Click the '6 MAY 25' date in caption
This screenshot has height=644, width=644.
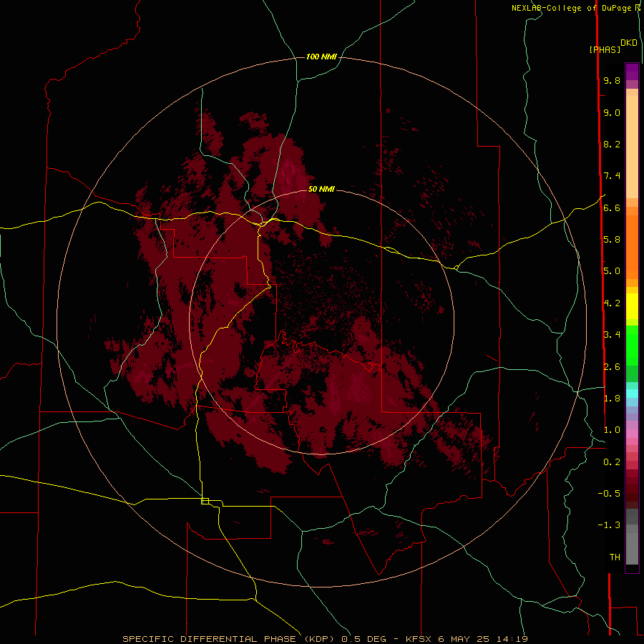tap(464, 639)
